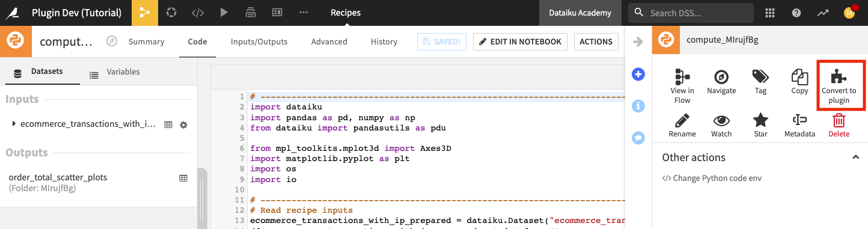
Task: Open the print-like icon in the top navigation bar
Action: (251, 13)
